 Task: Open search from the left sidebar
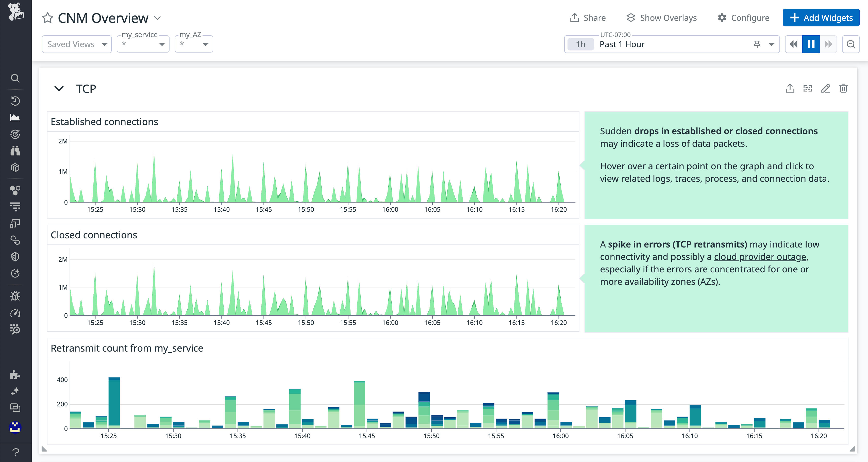15,78
